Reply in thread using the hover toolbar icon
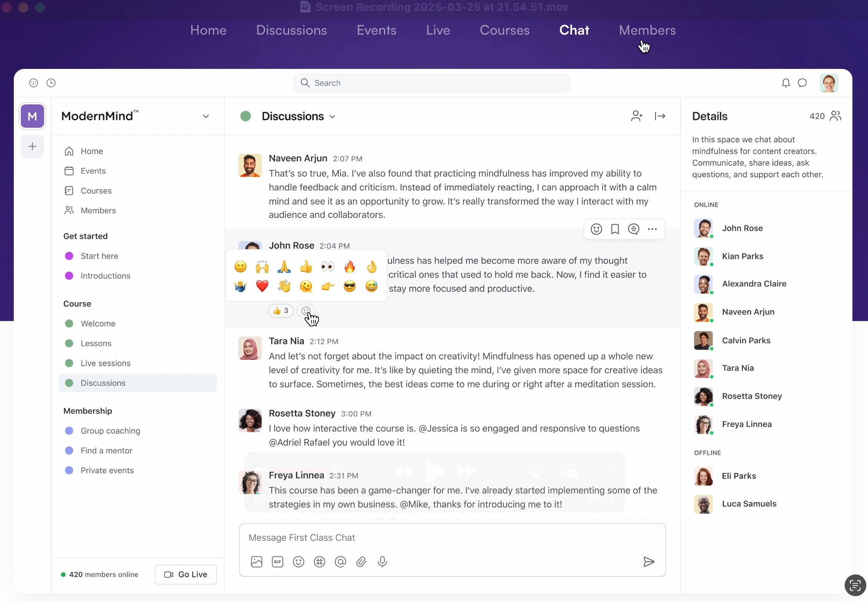 (633, 229)
